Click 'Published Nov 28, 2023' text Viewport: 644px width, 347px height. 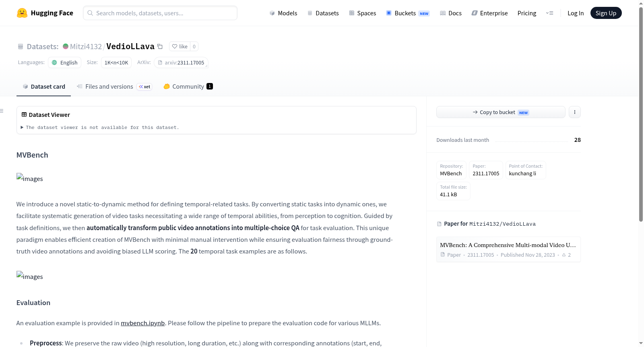528,255
